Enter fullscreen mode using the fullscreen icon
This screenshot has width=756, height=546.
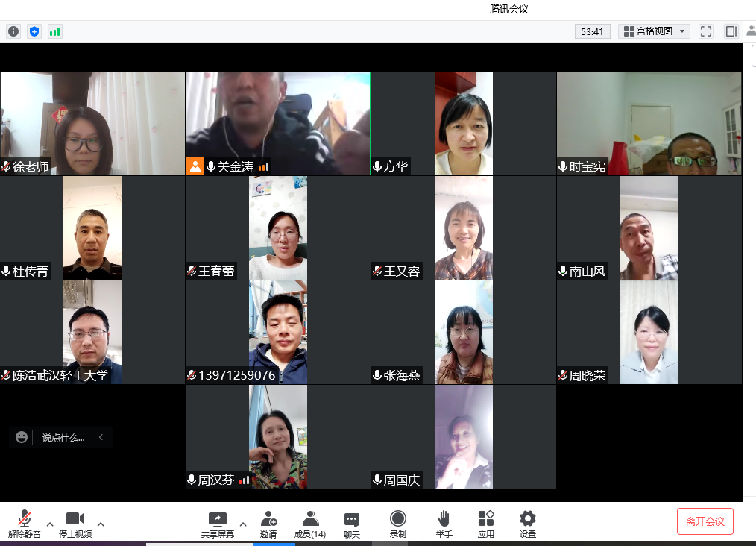click(x=706, y=31)
